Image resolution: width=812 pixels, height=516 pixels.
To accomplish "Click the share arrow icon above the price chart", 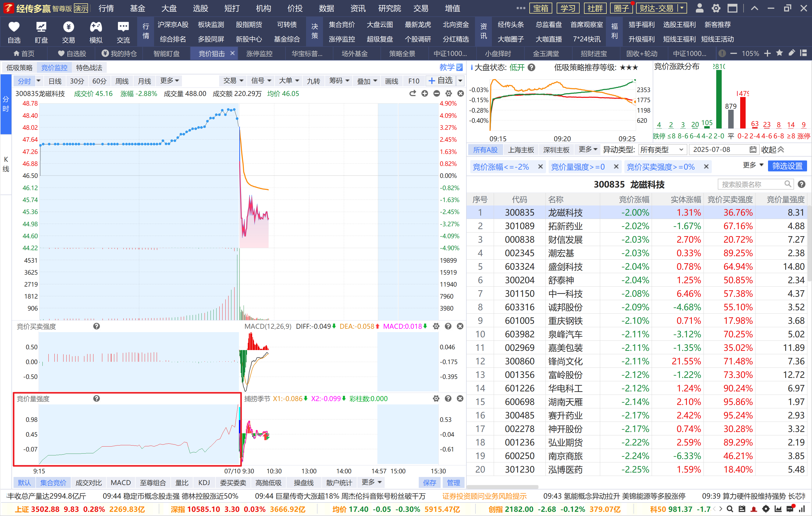I will [413, 93].
